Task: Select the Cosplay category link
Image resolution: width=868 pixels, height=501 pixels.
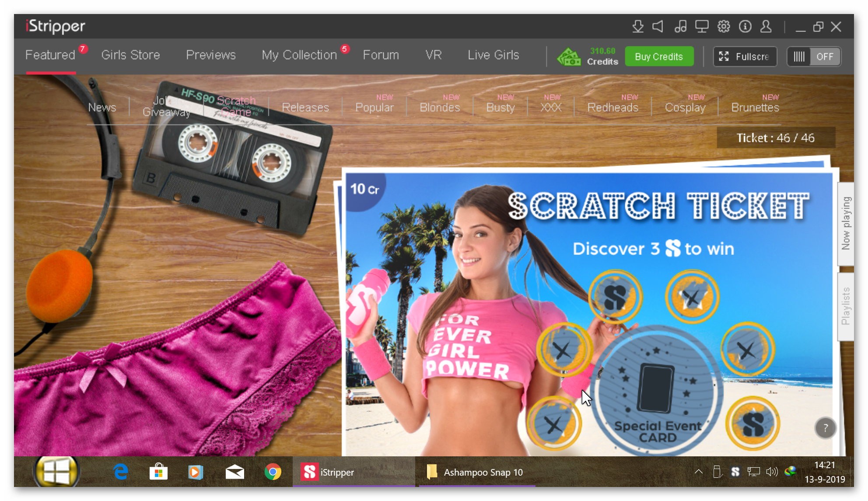Action: click(x=685, y=107)
